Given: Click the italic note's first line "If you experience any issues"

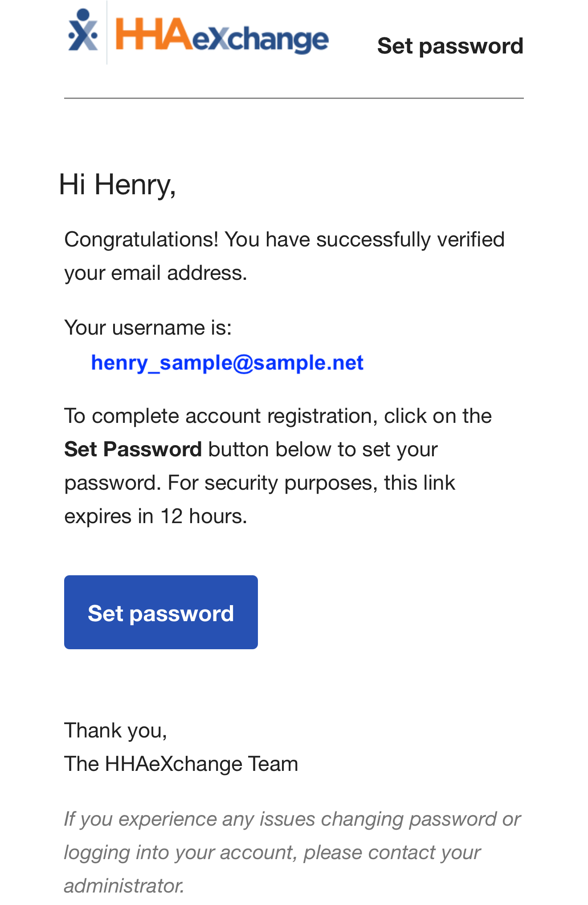Looking at the screenshot, I should tap(191, 819).
